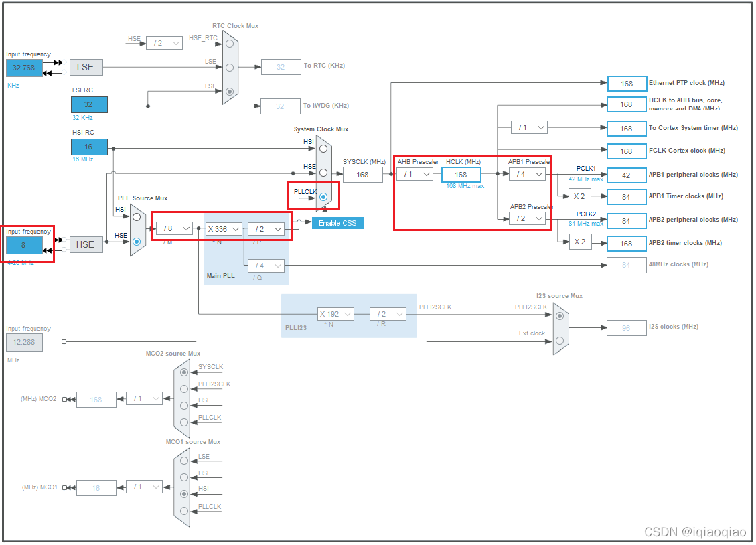Click HSE input frequency field showing 8
Screen dimensions: 756x545
[x=24, y=245]
